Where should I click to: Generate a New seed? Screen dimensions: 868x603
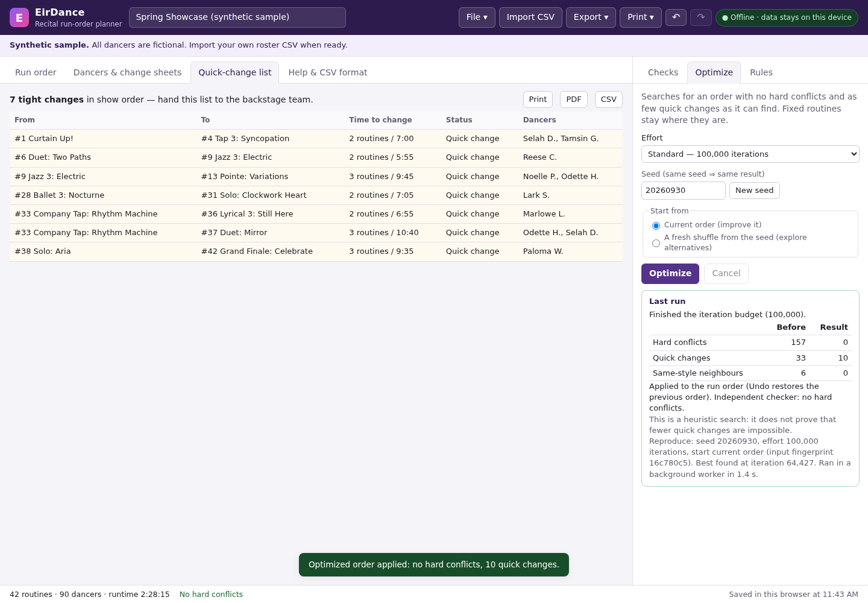[755, 191]
